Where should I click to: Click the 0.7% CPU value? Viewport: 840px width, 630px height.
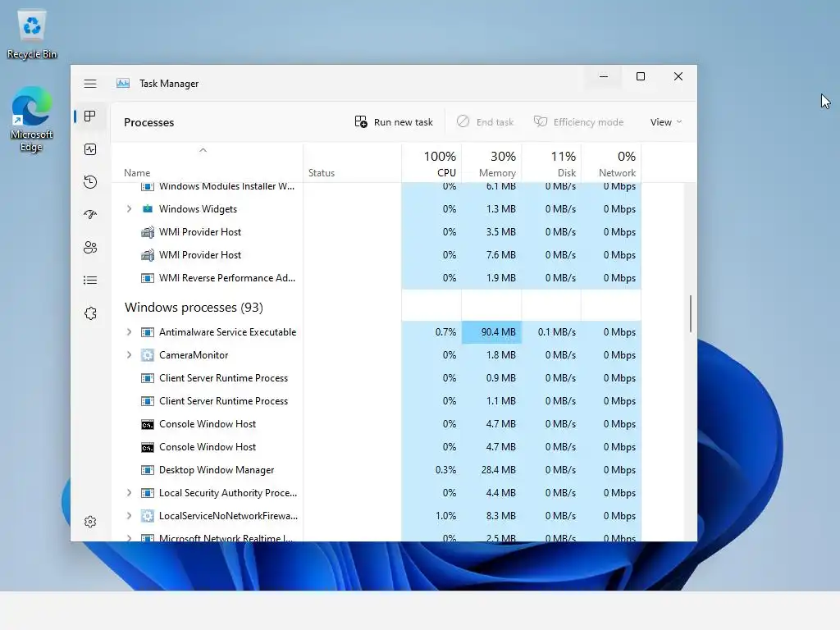coord(445,332)
